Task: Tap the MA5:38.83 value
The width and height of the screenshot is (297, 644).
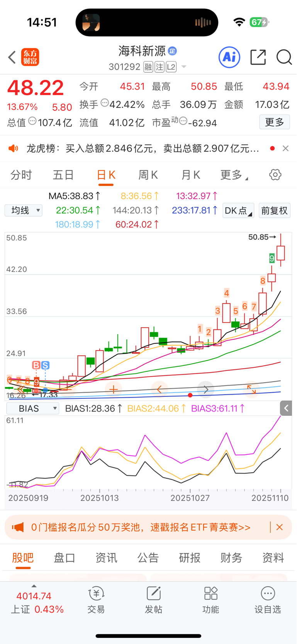Action: [75, 196]
